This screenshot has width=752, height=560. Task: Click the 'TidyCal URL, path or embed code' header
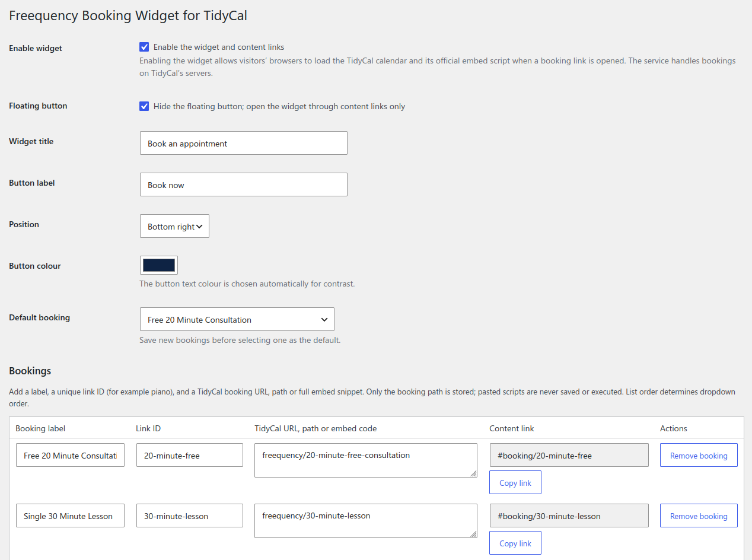click(316, 428)
